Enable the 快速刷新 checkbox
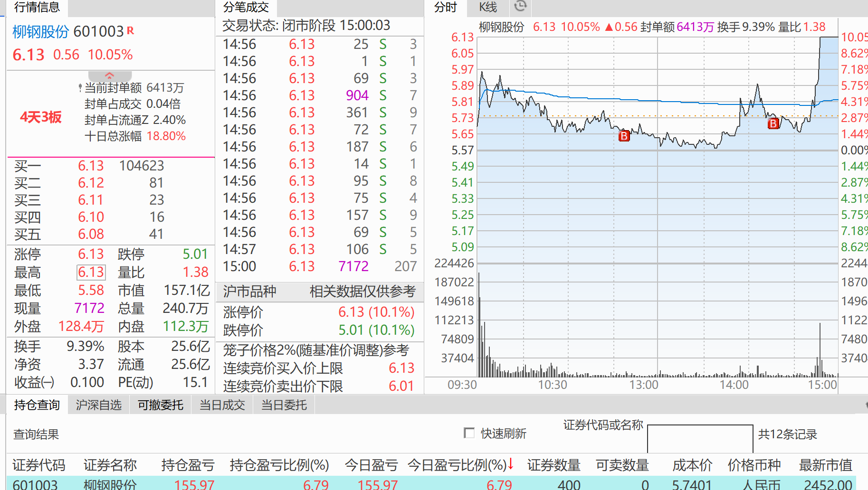 pos(469,433)
